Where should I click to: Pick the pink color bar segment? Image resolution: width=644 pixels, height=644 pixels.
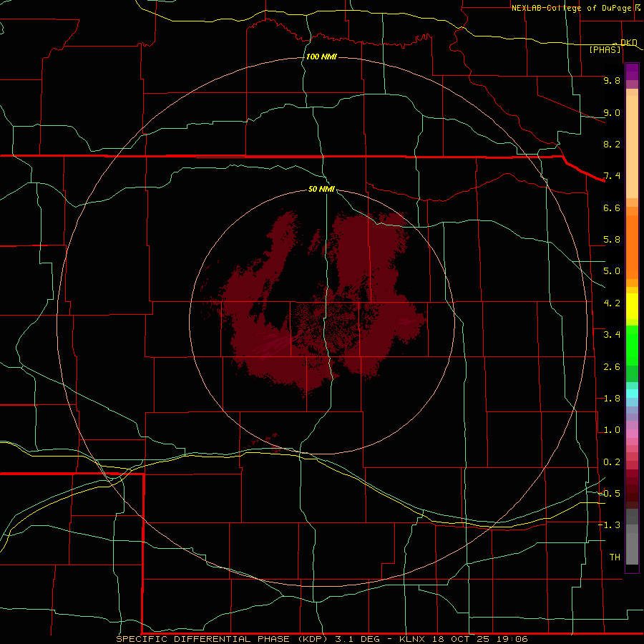(x=632, y=434)
